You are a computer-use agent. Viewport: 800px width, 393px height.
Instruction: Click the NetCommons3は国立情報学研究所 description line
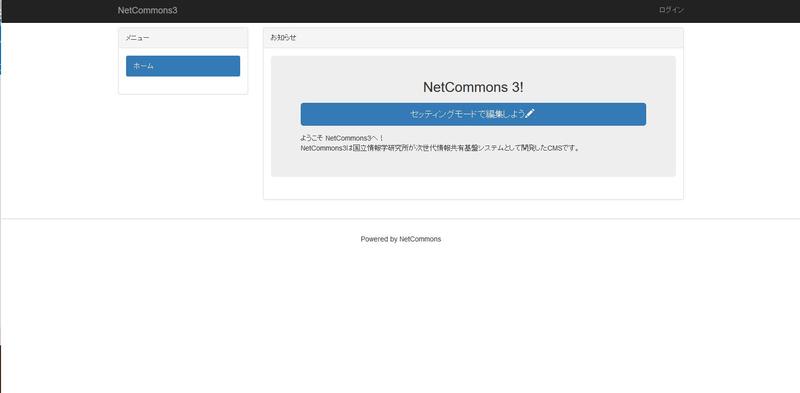coord(440,149)
